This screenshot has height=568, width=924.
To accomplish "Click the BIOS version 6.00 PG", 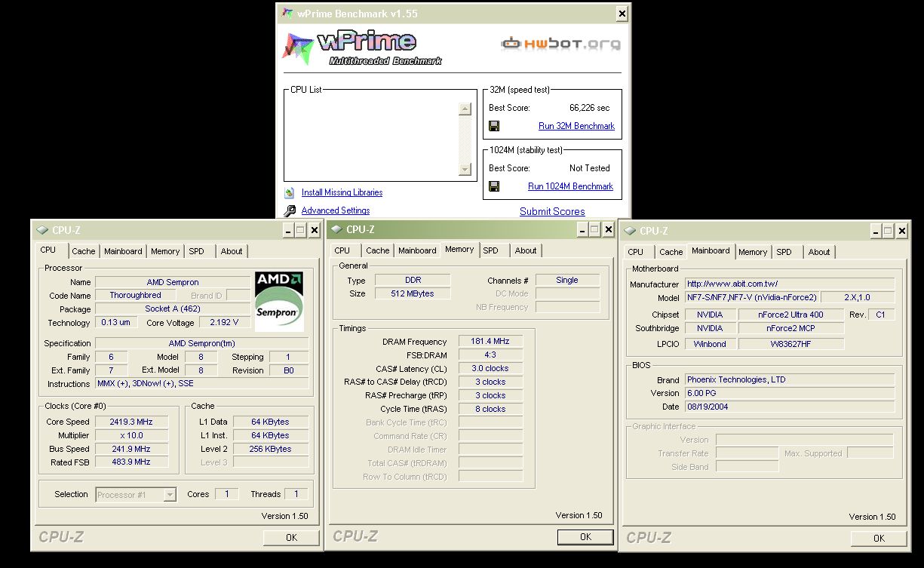I will (x=789, y=394).
